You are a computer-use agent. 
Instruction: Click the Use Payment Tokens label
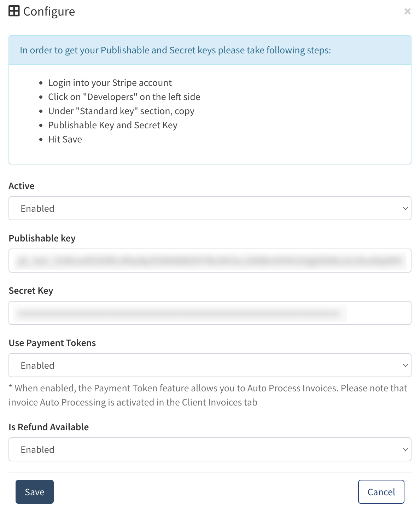[52, 343]
